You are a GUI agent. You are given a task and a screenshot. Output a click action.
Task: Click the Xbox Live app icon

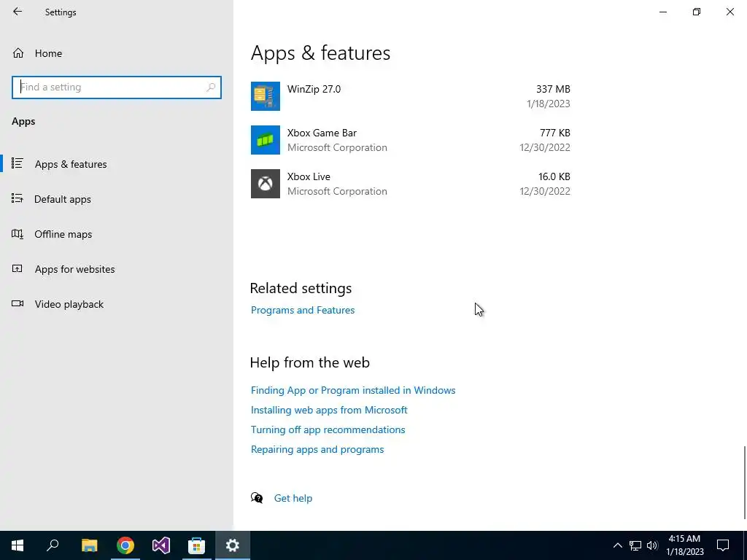tap(266, 184)
